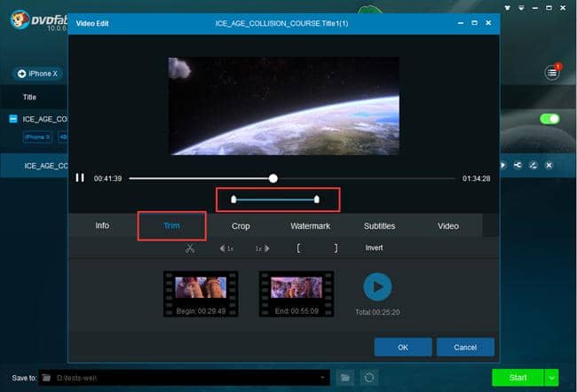Select the right trim handle marker
This screenshot has height=392, width=577.
(317, 200)
